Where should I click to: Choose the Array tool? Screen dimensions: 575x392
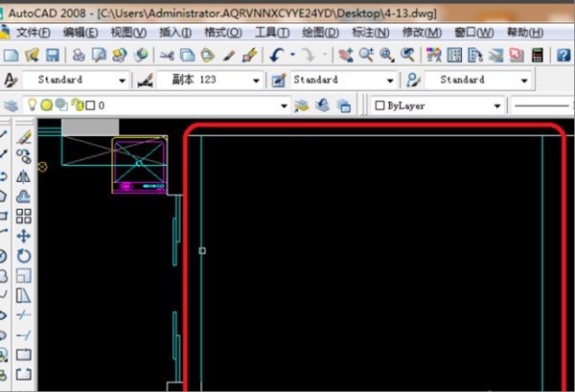point(24,216)
